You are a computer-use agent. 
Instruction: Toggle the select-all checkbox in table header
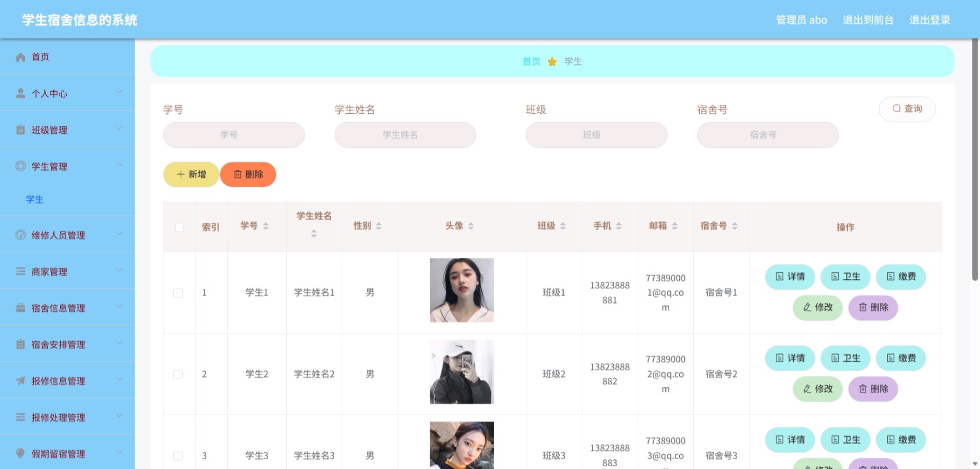click(179, 227)
